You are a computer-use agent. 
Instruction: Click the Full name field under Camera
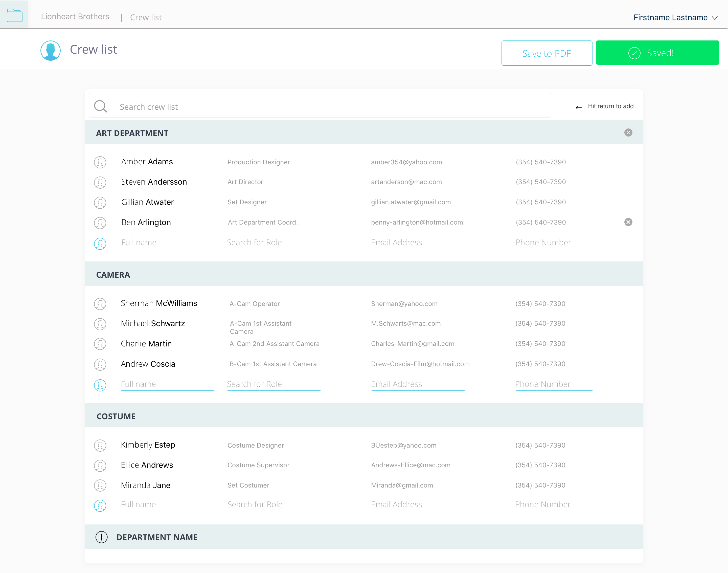(167, 384)
